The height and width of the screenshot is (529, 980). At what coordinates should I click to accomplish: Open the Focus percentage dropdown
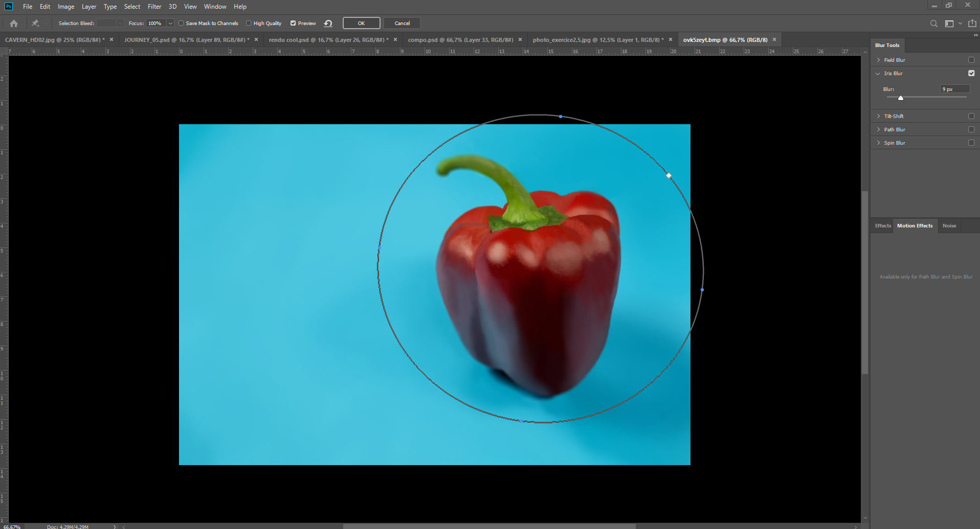click(170, 24)
